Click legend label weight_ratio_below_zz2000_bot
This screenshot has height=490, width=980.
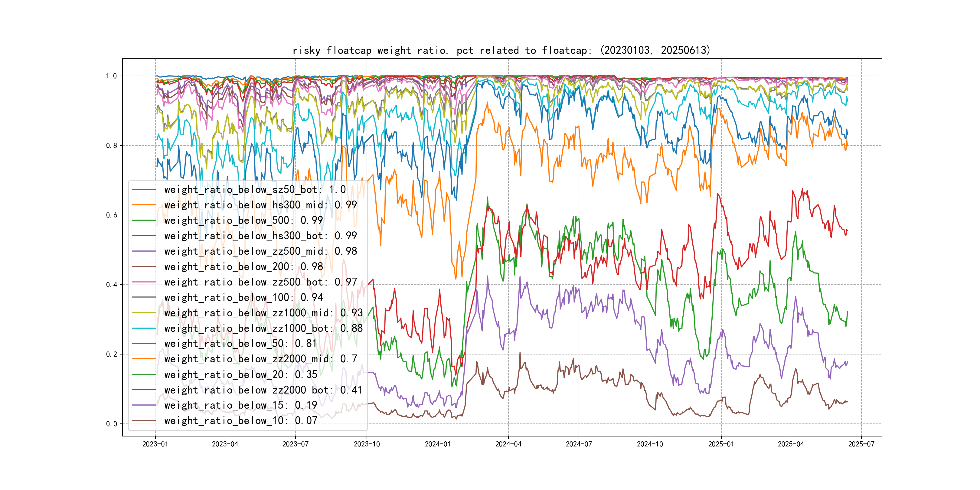(x=263, y=390)
